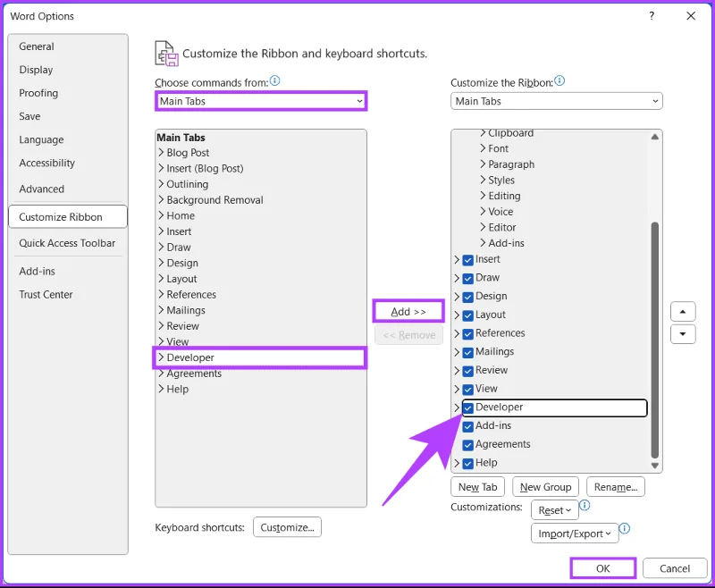Click the Rename... button

[x=616, y=487]
